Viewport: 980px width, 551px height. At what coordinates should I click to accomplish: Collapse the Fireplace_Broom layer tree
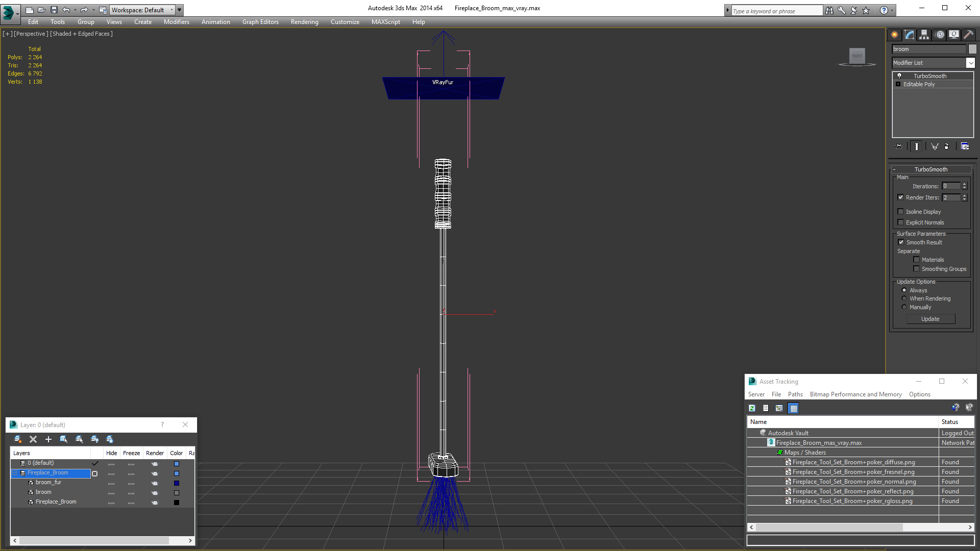(x=15, y=473)
